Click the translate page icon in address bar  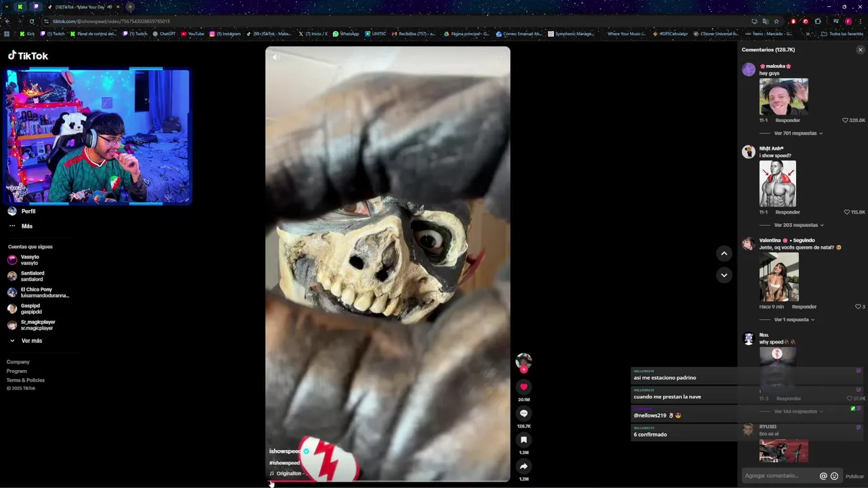click(766, 21)
